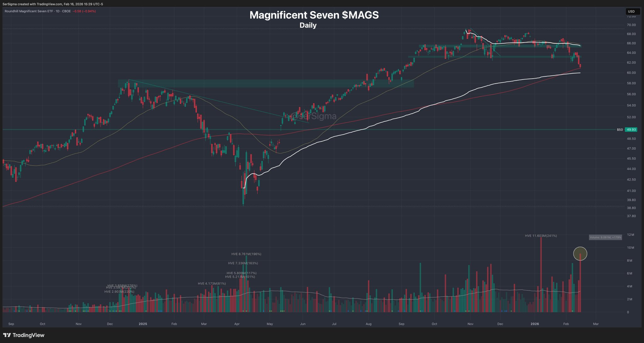
Task: Click the TradingView logo icon
Action: tap(7, 335)
